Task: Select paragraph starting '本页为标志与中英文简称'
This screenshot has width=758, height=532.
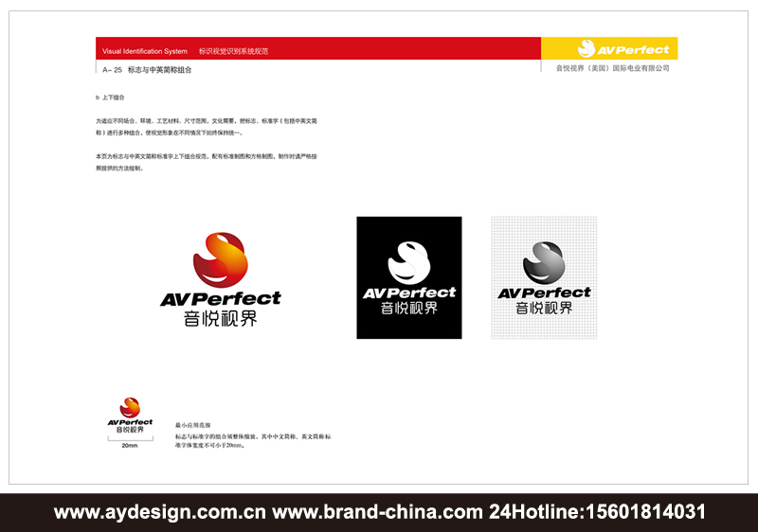Action: coord(207,162)
